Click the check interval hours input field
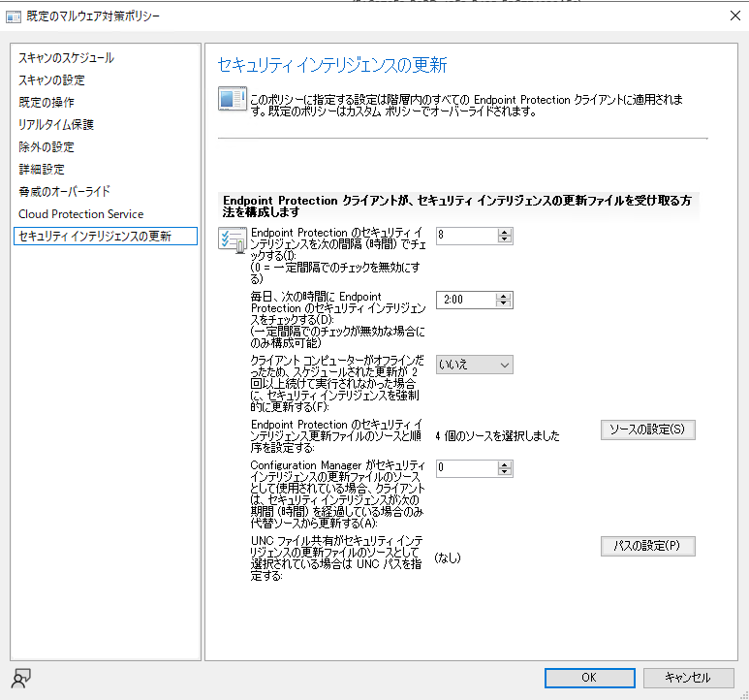This screenshot has width=749, height=700. (465, 236)
